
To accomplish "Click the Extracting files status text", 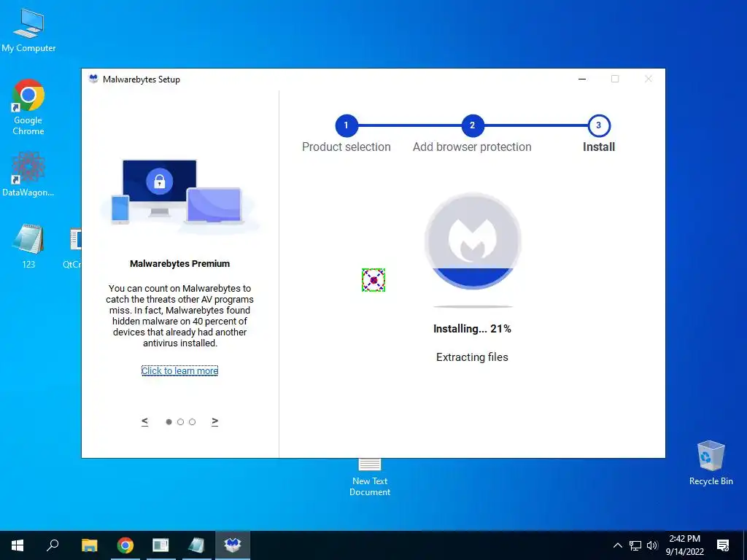I will tap(472, 357).
